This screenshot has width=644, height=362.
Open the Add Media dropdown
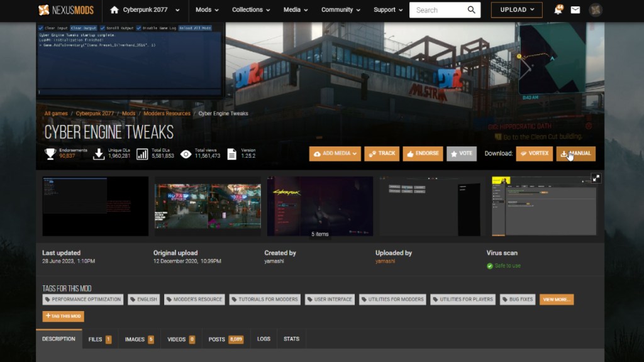coord(335,153)
